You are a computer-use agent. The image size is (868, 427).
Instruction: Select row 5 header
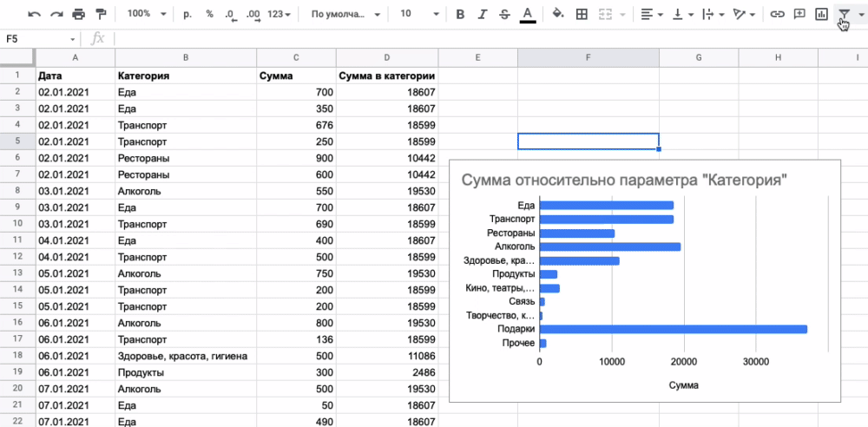pyautogui.click(x=17, y=141)
